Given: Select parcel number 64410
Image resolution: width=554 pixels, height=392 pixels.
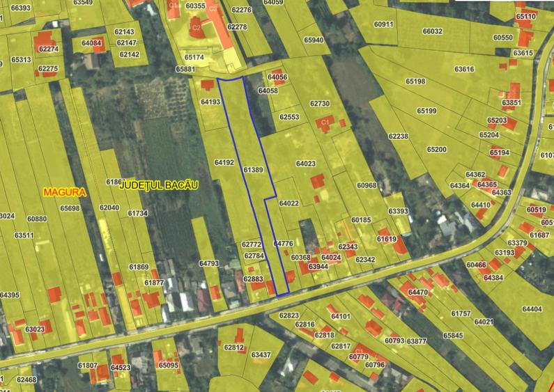Looking at the screenshot, I should pos(481,205).
